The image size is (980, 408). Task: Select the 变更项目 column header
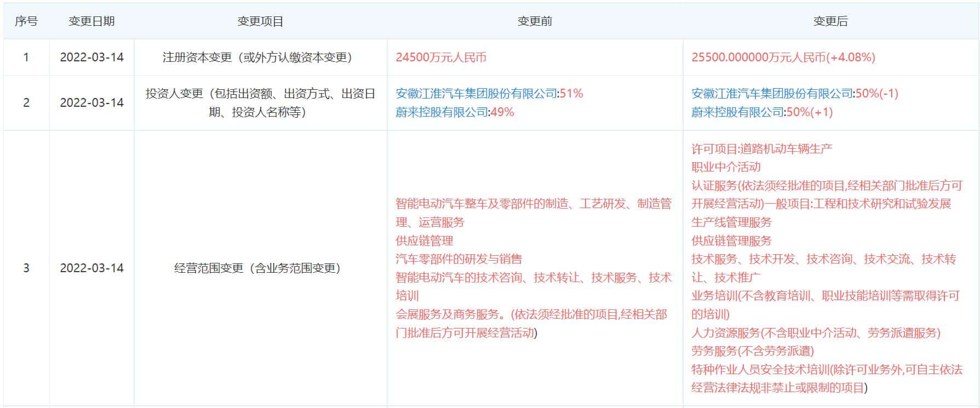coord(260,21)
